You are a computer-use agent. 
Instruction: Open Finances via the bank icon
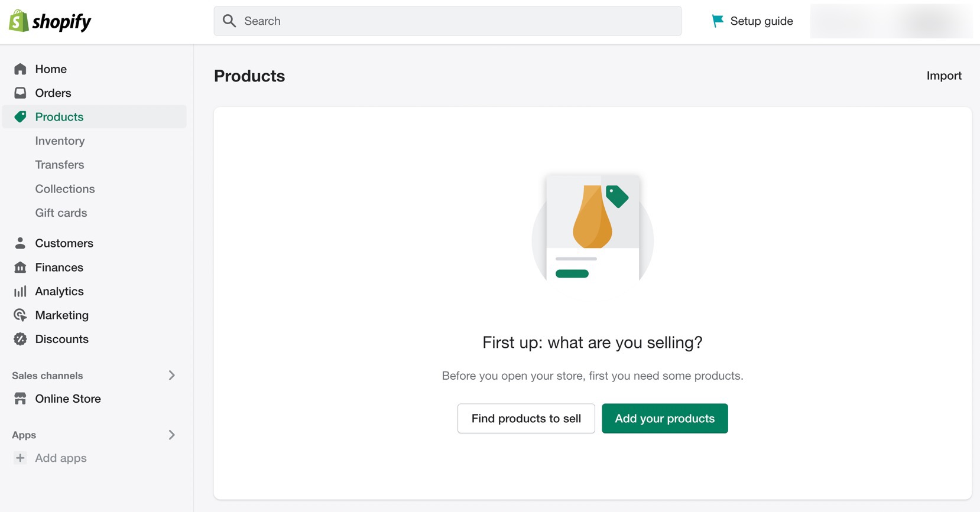[20, 268]
